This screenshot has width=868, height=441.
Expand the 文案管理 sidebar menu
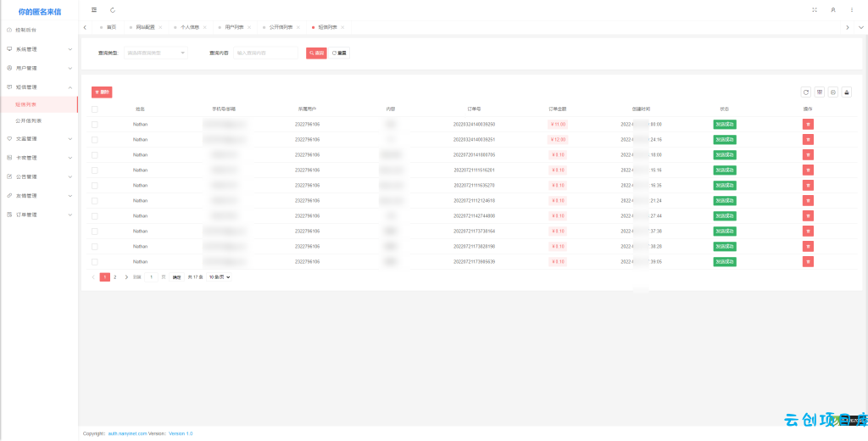[x=39, y=138]
